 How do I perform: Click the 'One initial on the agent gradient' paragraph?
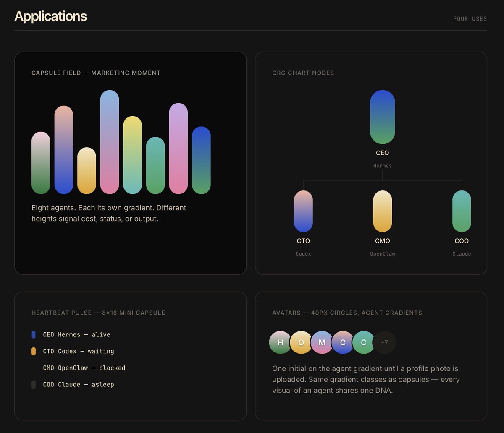(366, 380)
